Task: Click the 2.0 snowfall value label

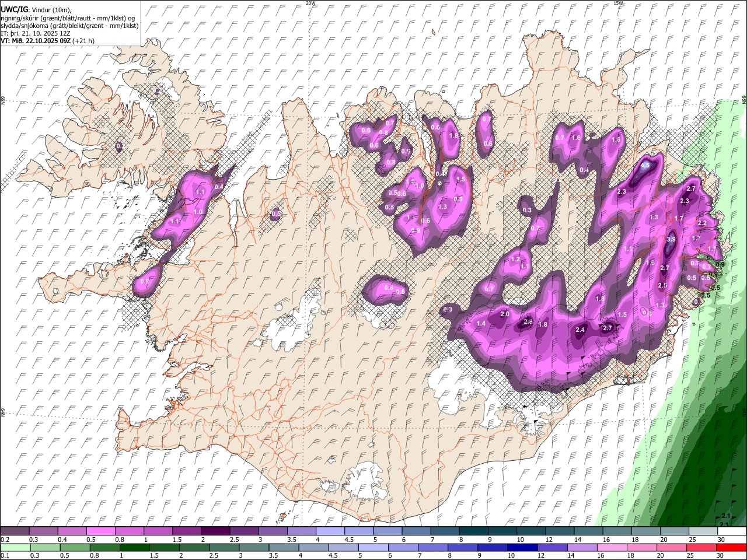Action: (x=505, y=314)
